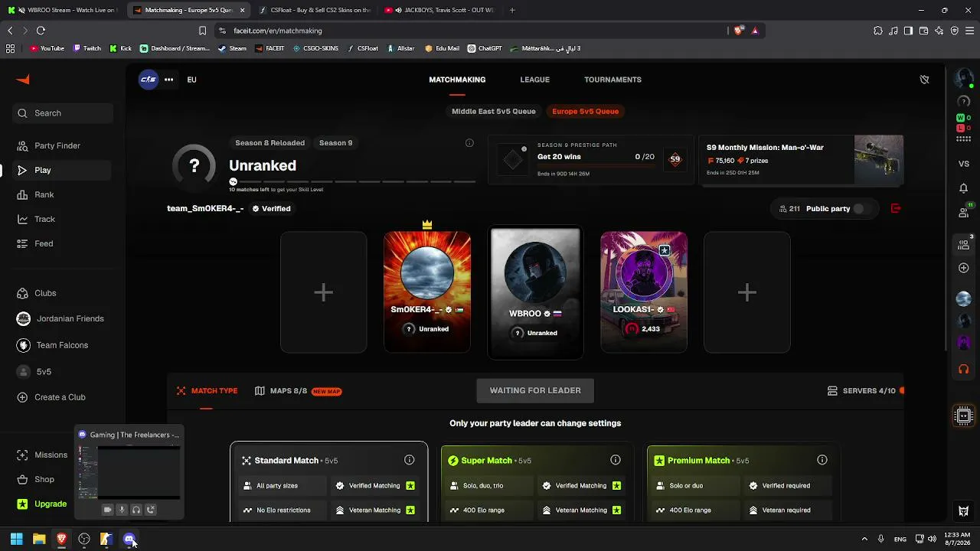Click the Waiting for Leader button
The height and width of the screenshot is (551, 980).
535,390
